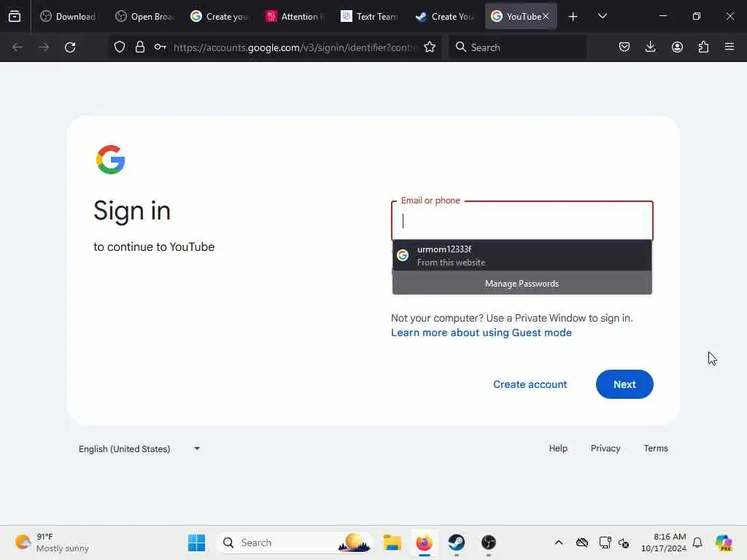Show hidden system tray icons

pyautogui.click(x=559, y=542)
